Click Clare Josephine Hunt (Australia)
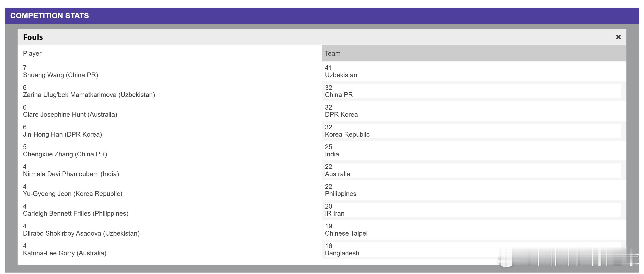644x274 pixels. tap(70, 114)
